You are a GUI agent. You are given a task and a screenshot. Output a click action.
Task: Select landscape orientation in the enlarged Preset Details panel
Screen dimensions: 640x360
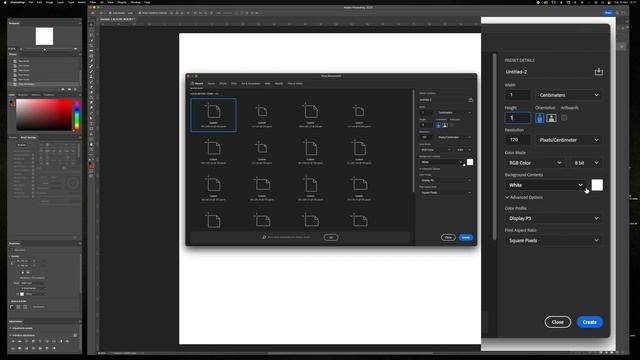(x=551, y=118)
